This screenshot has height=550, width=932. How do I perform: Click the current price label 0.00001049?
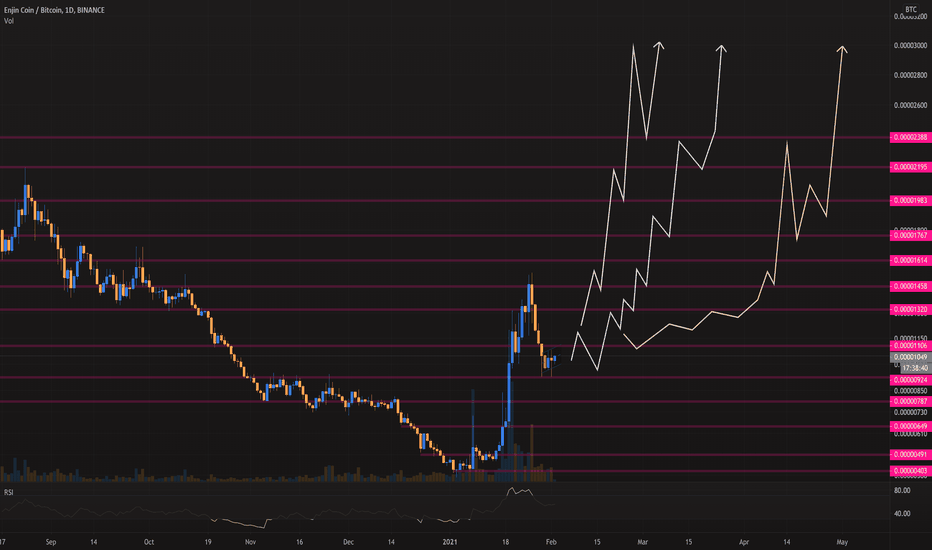[x=909, y=357]
